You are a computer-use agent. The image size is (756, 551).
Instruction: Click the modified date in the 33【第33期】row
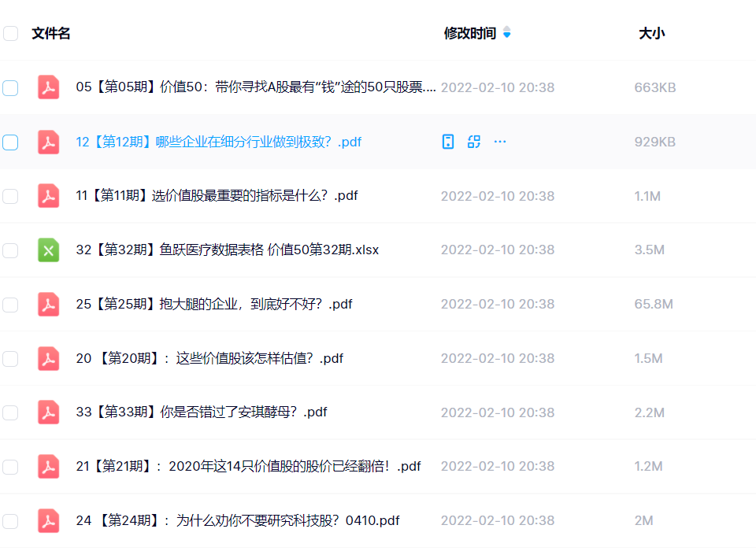pyautogui.click(x=498, y=412)
